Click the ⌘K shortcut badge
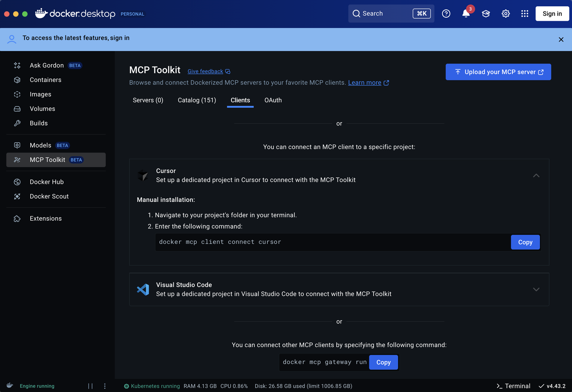572x392 pixels. tap(422, 14)
